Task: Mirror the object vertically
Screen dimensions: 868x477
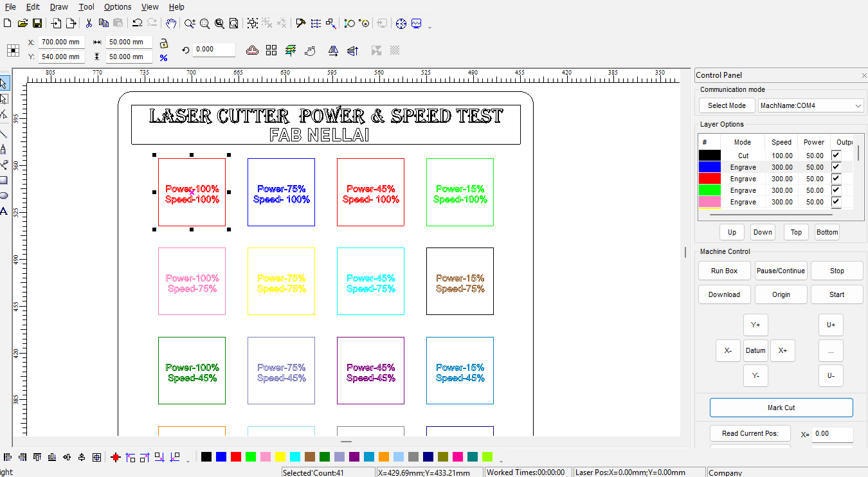Action: [x=352, y=50]
